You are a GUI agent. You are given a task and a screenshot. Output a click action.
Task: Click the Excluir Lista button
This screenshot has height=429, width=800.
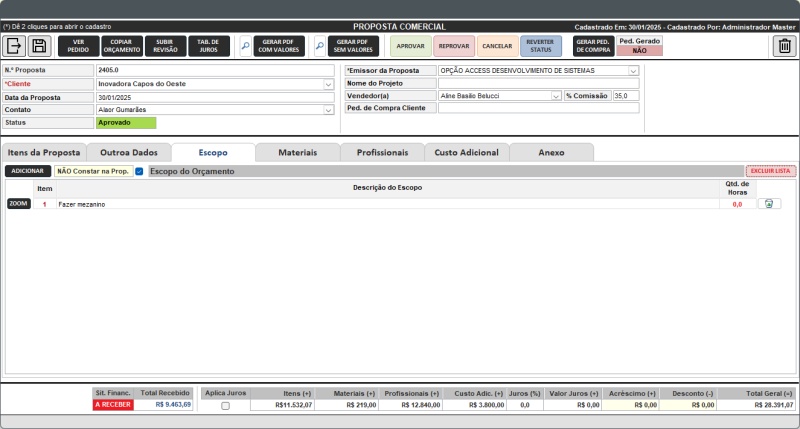tap(770, 171)
